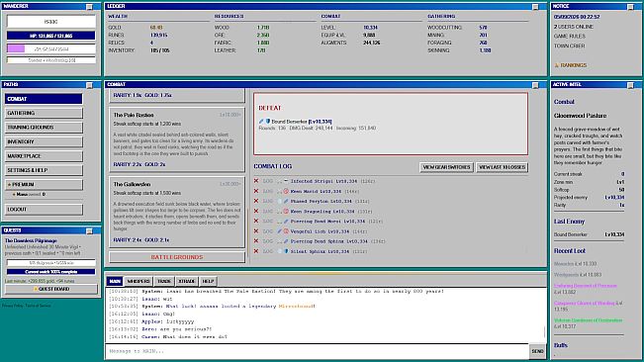Click the shield icon on Silent Sphinx row

click(x=286, y=251)
